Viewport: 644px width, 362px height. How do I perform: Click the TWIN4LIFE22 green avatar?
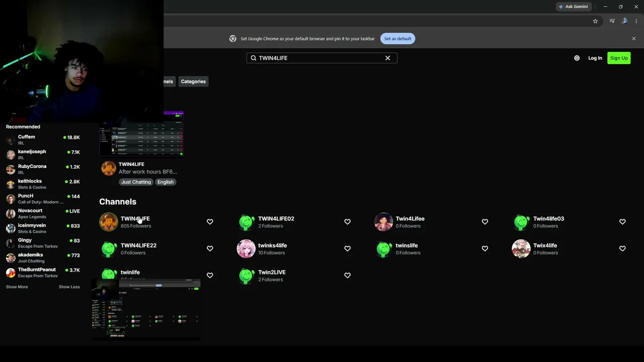tap(108, 248)
